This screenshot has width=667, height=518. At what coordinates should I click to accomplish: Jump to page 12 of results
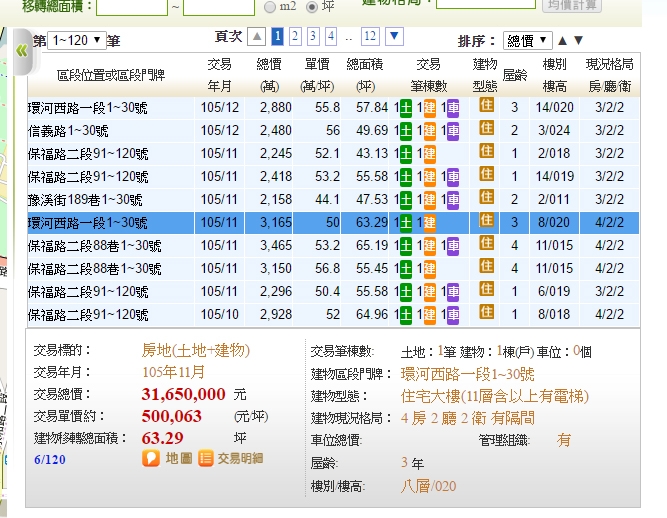[370, 37]
